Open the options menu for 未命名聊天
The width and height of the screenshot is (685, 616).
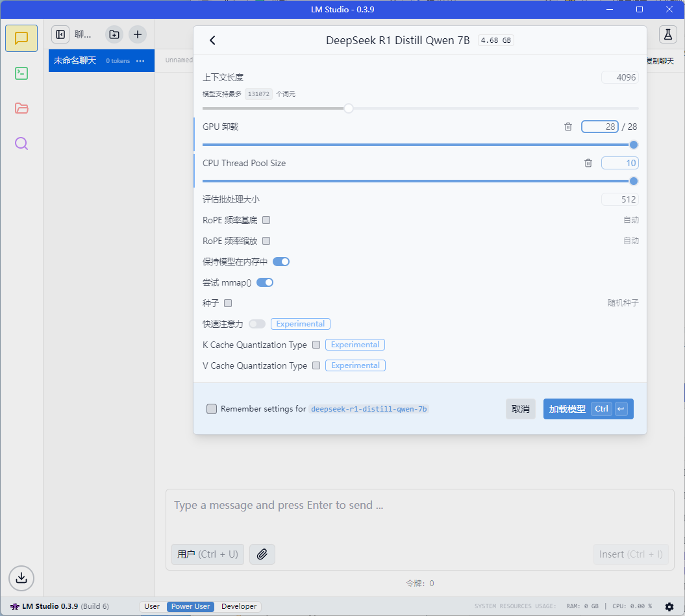(140, 61)
